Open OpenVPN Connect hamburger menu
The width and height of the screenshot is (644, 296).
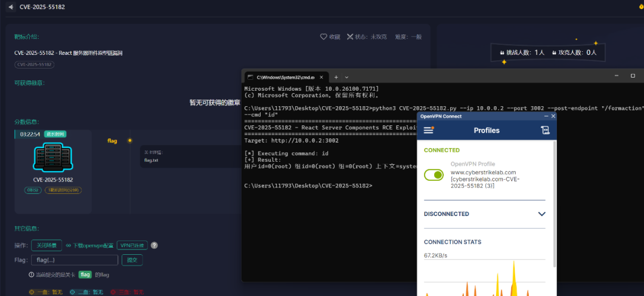pyautogui.click(x=429, y=130)
